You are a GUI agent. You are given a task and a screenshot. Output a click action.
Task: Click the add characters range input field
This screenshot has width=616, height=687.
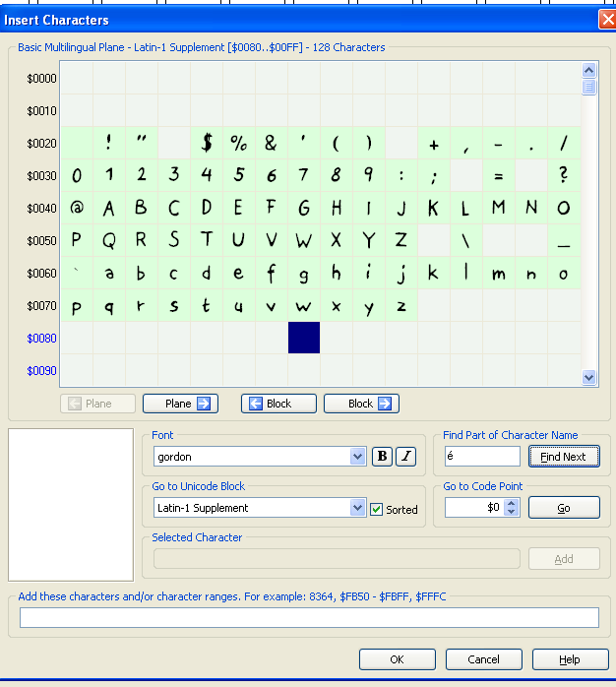pos(309,617)
